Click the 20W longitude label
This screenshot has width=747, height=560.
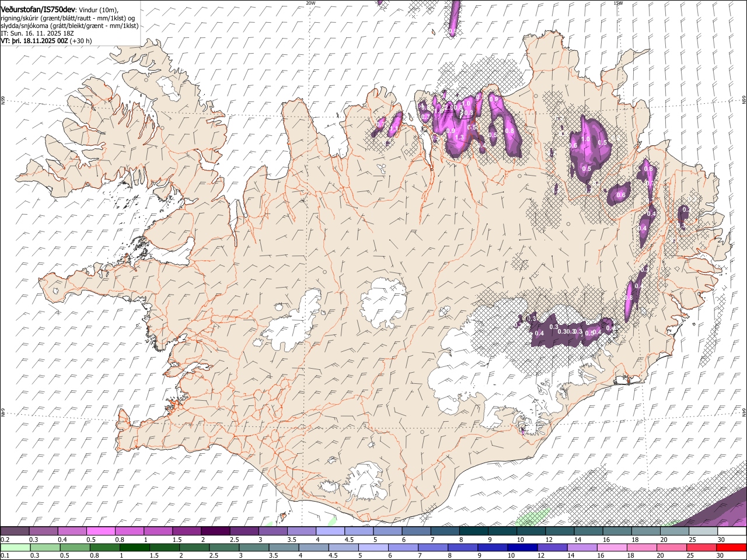point(310,3)
